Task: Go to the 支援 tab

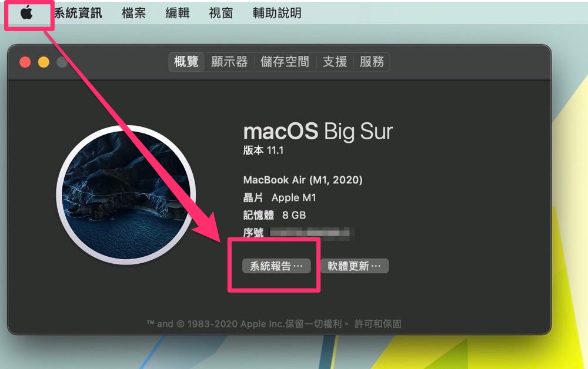Action: click(335, 62)
